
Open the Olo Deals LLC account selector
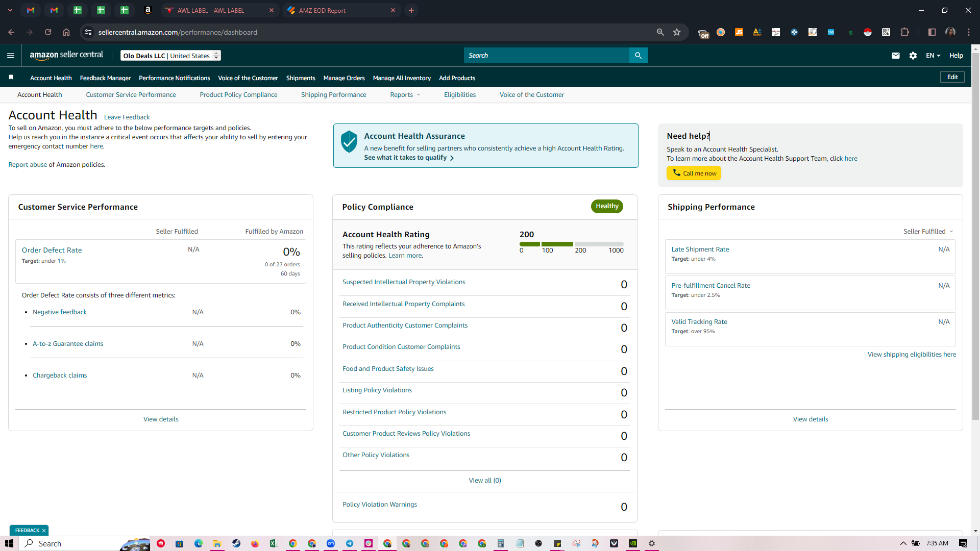(170, 56)
